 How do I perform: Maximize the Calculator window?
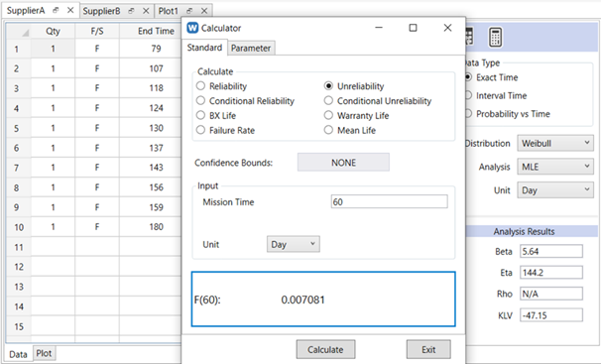tap(413, 28)
